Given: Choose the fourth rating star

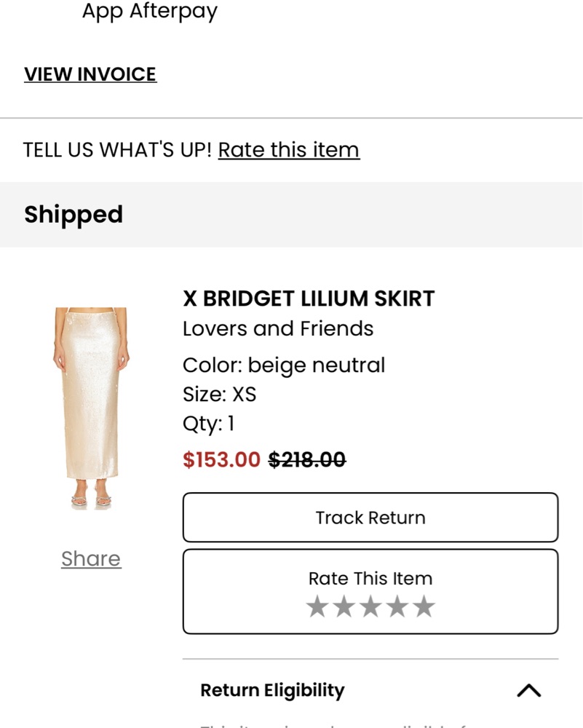Looking at the screenshot, I should 397,606.
